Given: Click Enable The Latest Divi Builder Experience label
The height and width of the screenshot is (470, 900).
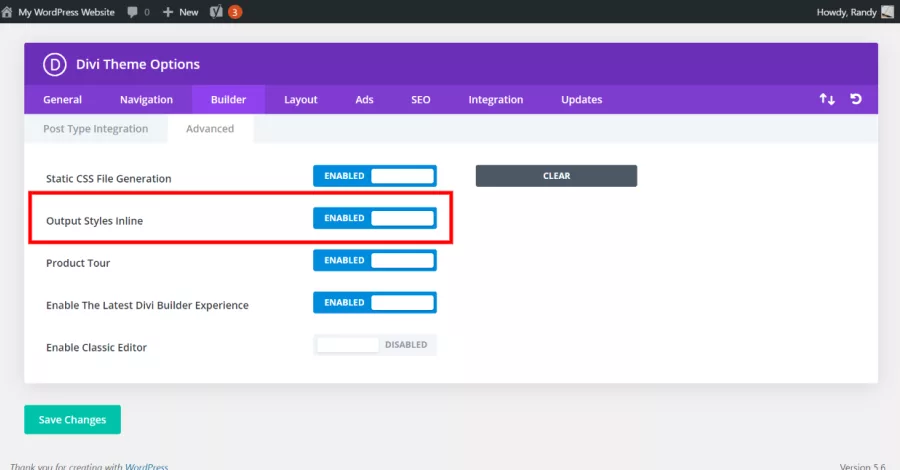Looking at the screenshot, I should (148, 305).
